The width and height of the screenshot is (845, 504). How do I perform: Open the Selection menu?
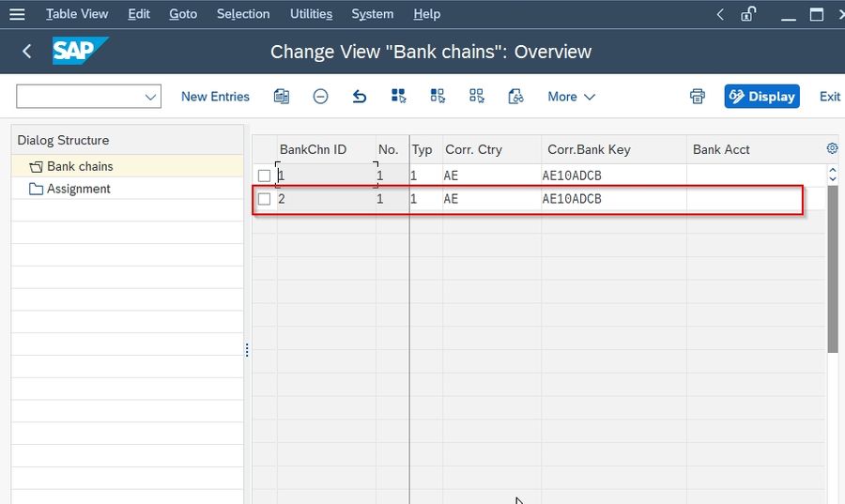[243, 14]
